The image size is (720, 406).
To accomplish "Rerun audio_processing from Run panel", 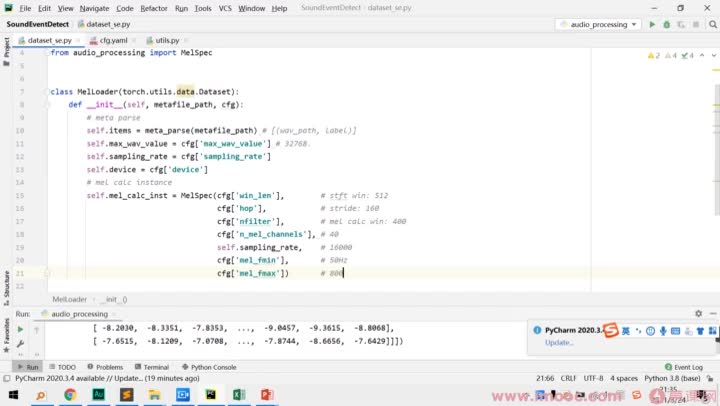I will click(20, 329).
